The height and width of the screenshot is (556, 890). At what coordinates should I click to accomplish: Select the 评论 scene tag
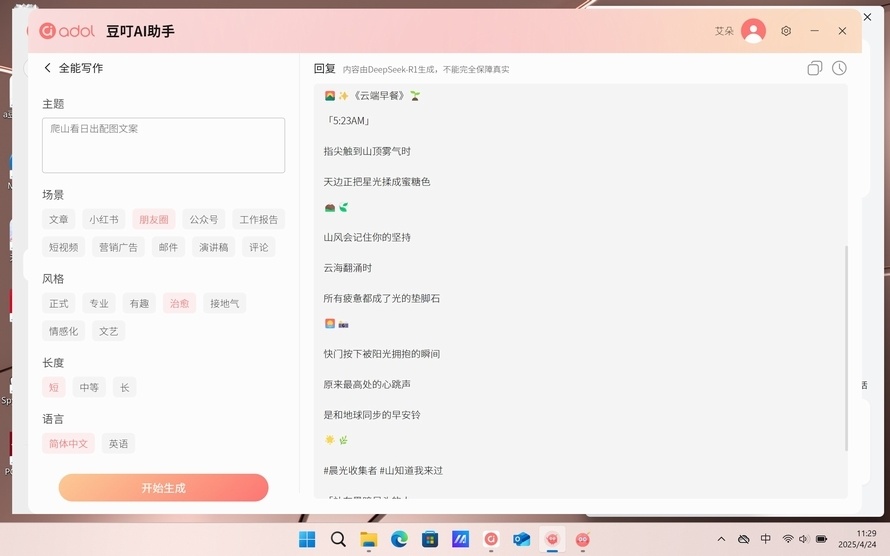pyautogui.click(x=259, y=247)
